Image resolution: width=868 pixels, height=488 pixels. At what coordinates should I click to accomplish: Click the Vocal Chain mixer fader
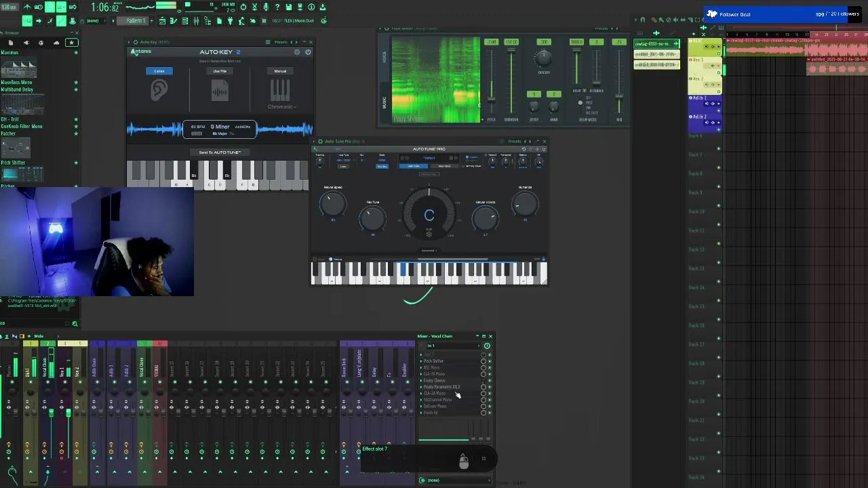(x=52, y=412)
